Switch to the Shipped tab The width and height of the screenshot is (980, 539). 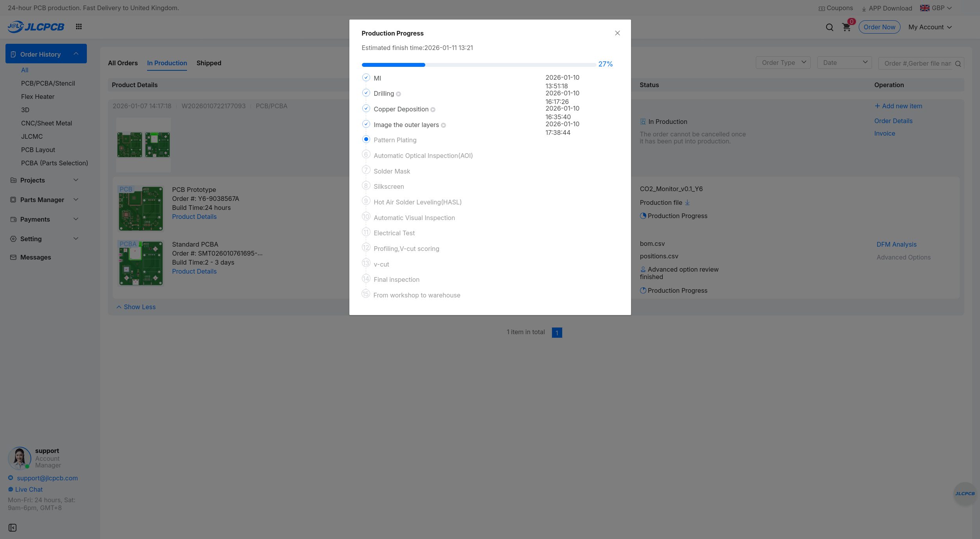[x=209, y=63]
